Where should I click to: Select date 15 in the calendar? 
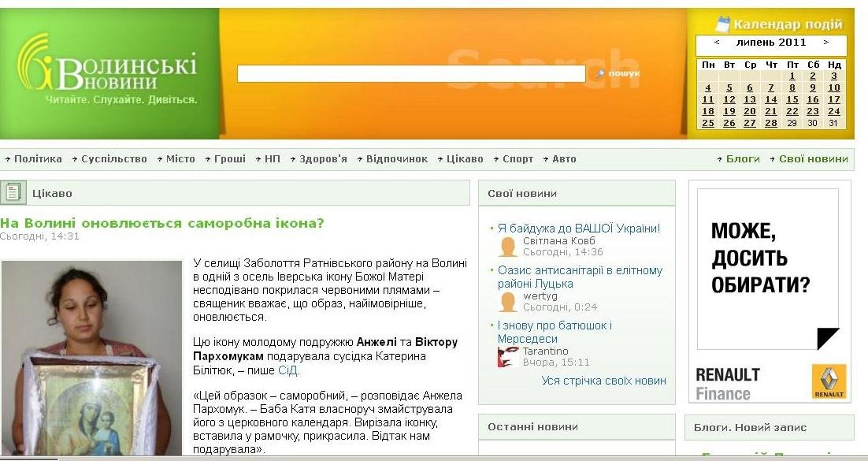(x=792, y=99)
